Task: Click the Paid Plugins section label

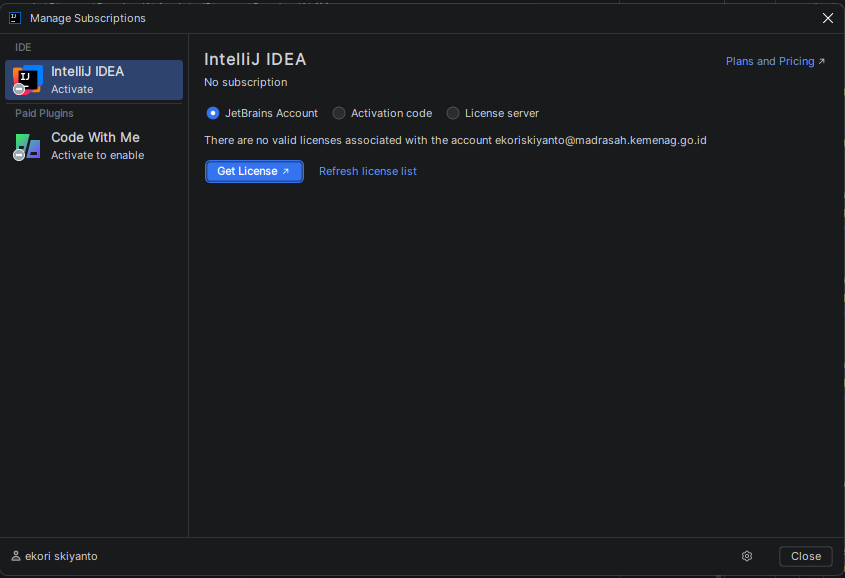Action: click(44, 113)
